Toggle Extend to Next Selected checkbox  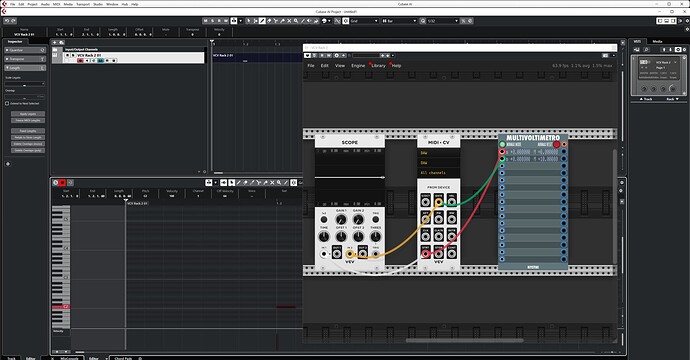[7, 103]
